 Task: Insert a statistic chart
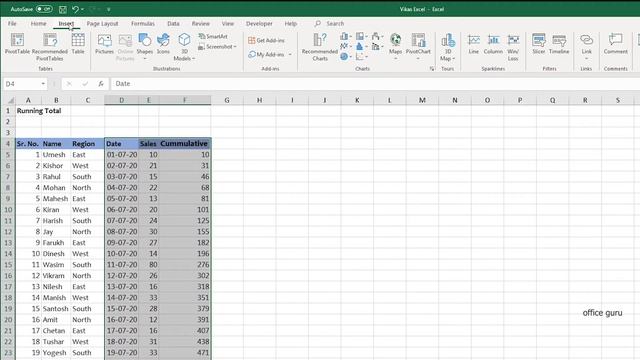(361, 46)
